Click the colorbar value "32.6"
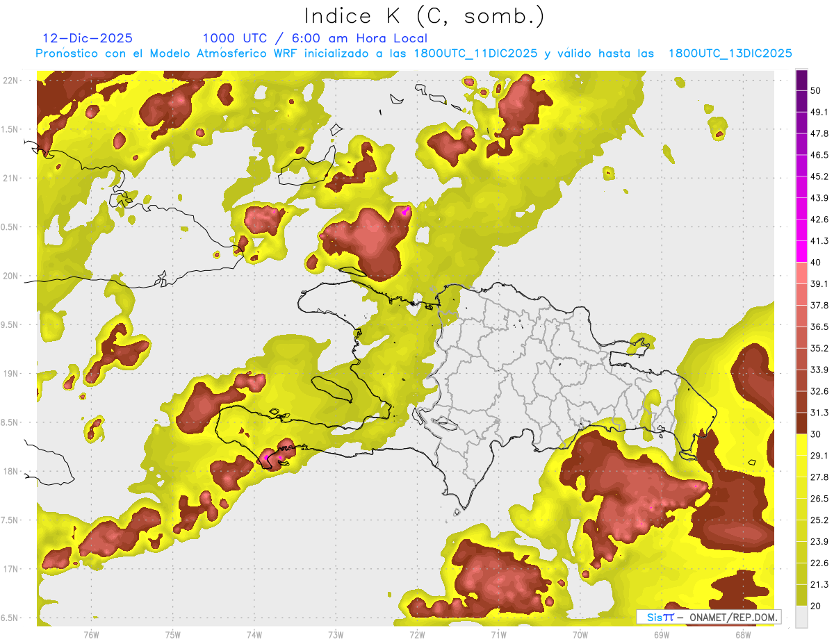 (x=819, y=391)
